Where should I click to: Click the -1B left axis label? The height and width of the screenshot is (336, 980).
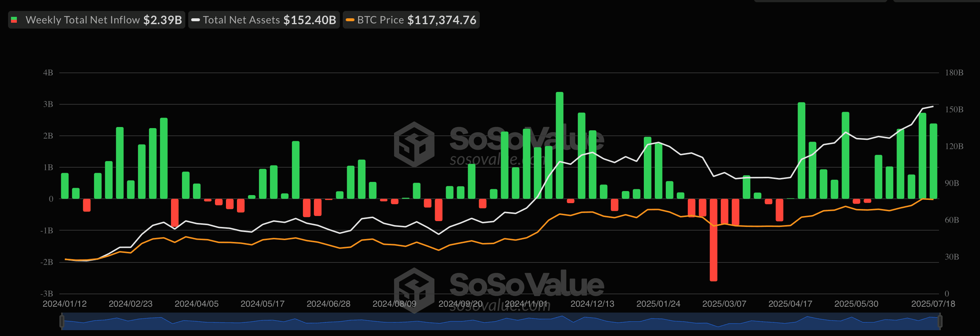(x=47, y=230)
